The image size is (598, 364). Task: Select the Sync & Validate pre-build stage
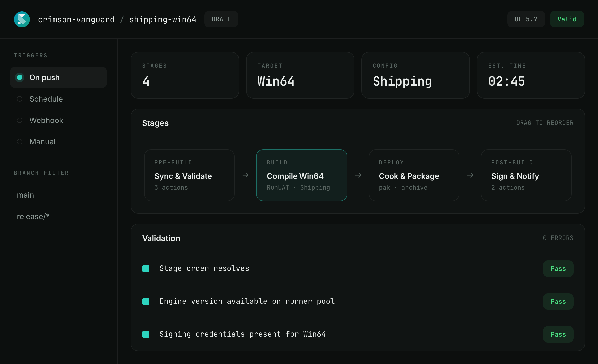(189, 175)
